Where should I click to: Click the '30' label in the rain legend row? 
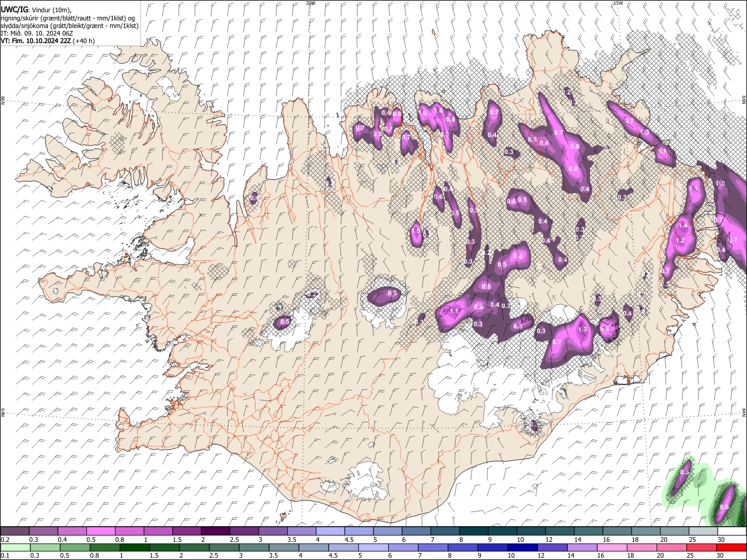coord(721,555)
